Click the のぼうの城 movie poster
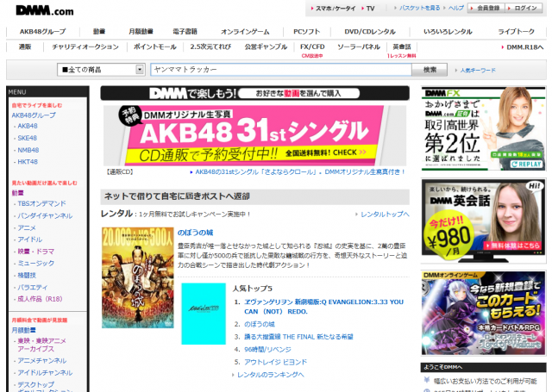The height and width of the screenshot is (392, 552). tap(138, 277)
